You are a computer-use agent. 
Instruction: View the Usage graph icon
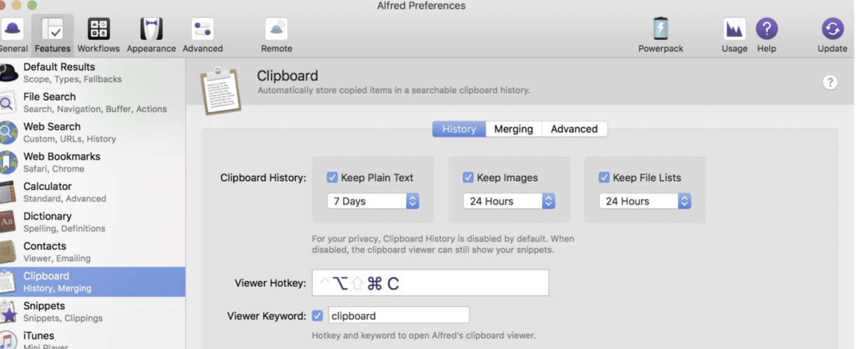pos(734,29)
